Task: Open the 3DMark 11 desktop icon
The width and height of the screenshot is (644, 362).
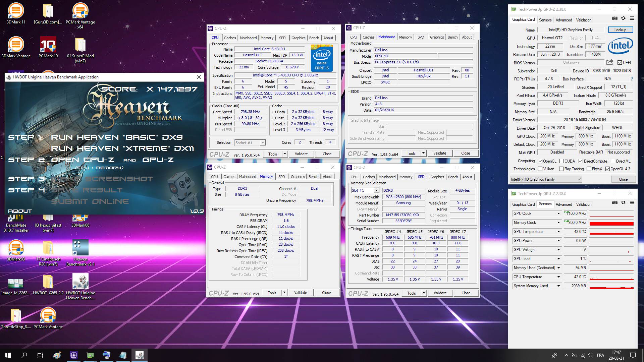Action: [x=16, y=14]
